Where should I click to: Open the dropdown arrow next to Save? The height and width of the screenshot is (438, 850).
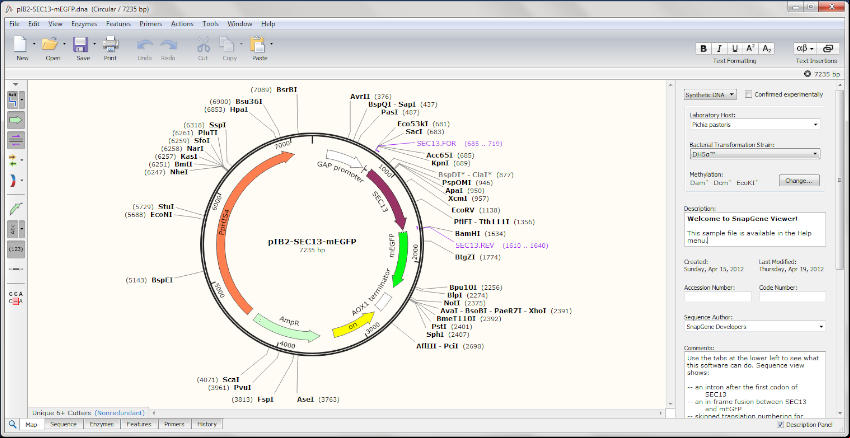tap(95, 43)
